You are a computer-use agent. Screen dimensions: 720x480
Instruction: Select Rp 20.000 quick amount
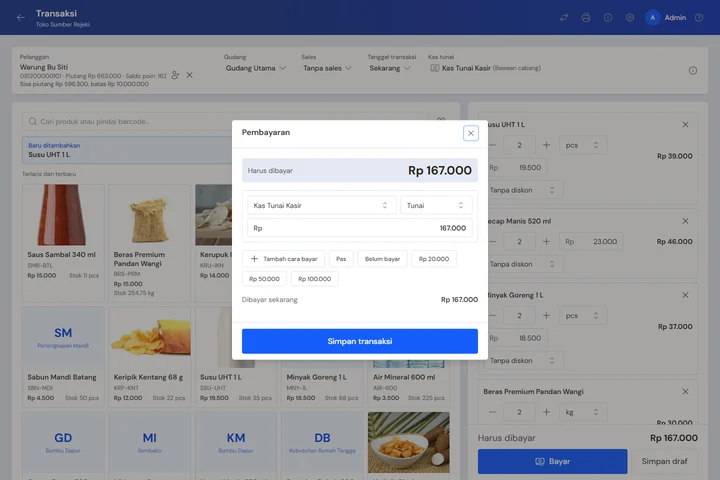coord(434,259)
